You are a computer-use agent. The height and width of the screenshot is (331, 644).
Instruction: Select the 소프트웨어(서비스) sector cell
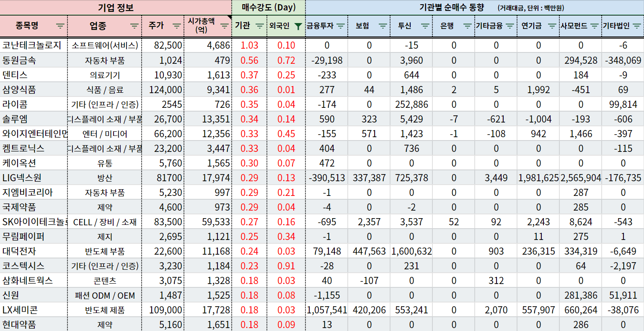pos(105,45)
